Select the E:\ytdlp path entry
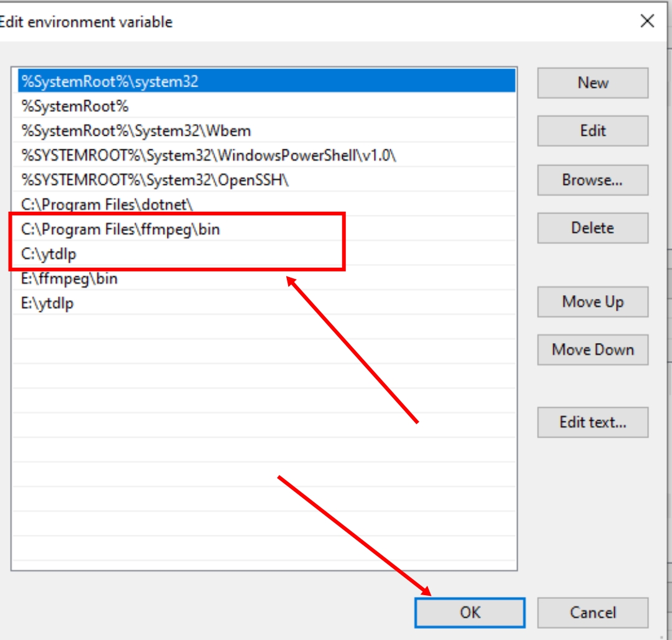The height and width of the screenshot is (640, 672). (48, 303)
